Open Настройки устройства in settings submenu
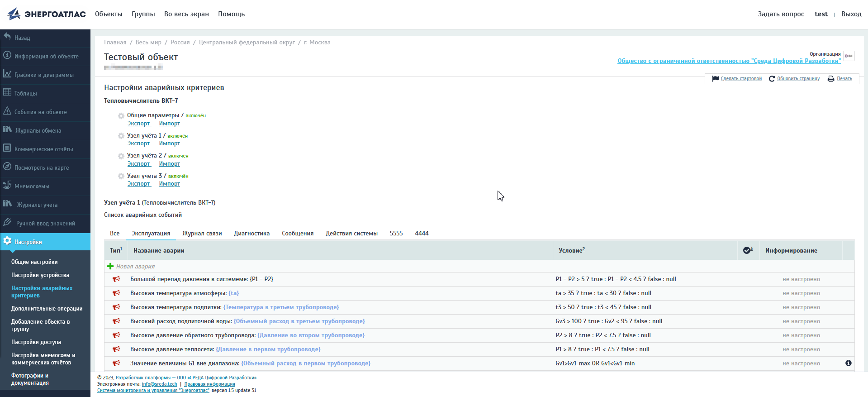This screenshot has width=868, height=397. point(40,275)
